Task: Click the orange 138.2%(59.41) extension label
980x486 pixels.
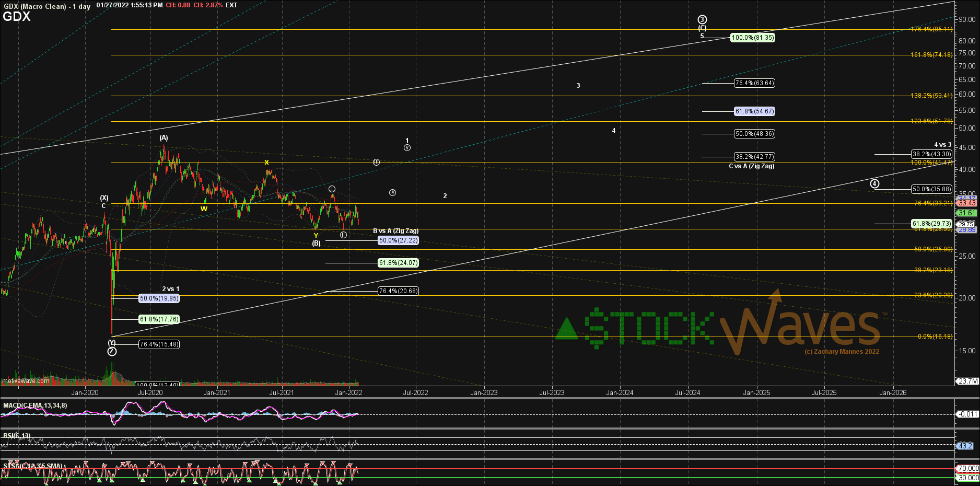Action: pos(931,96)
